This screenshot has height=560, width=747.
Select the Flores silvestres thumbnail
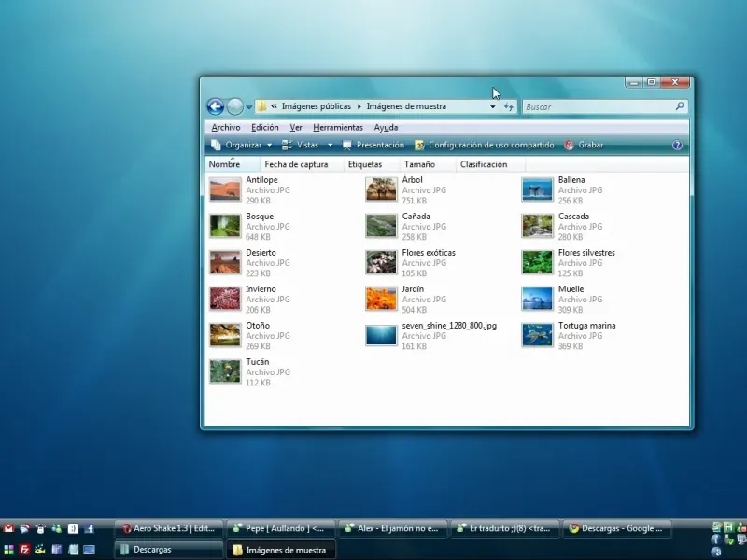tap(537, 262)
